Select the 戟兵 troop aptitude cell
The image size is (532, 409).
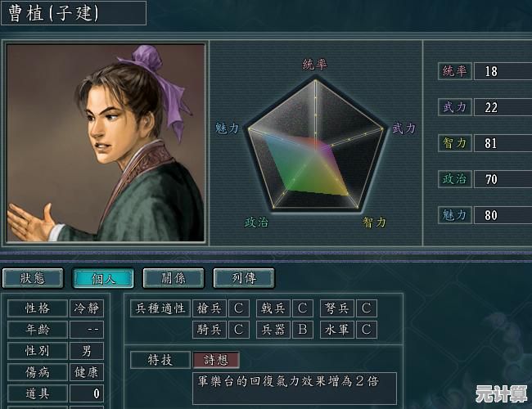(x=273, y=308)
